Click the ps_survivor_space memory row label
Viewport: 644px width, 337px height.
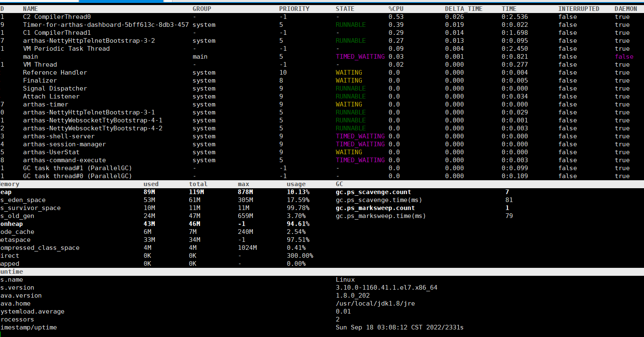click(30, 208)
